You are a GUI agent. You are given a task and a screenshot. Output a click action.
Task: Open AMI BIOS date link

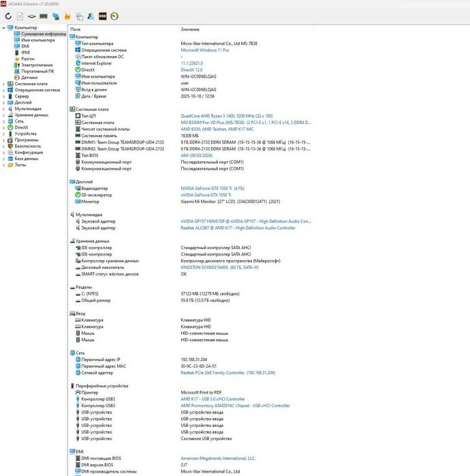196,155
